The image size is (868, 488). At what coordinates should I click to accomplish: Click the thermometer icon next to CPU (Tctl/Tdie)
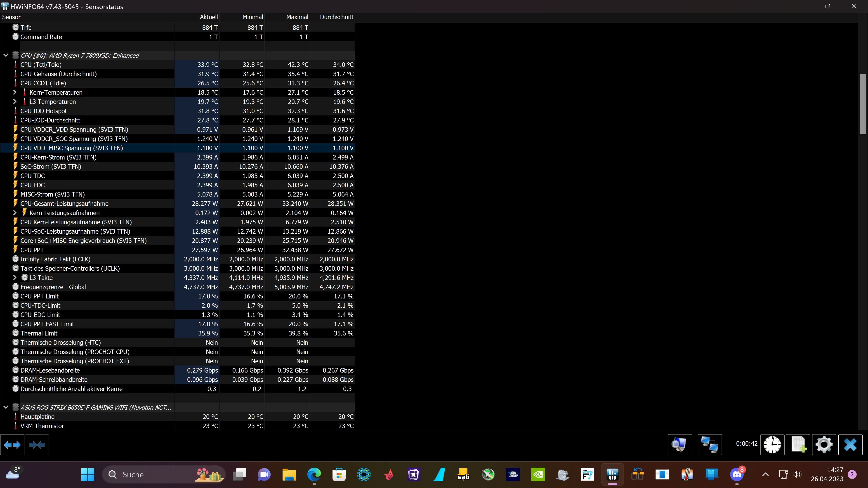click(x=15, y=65)
